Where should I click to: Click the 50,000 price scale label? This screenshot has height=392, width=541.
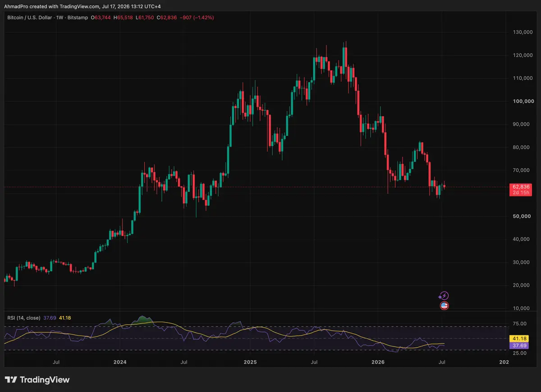(521, 216)
